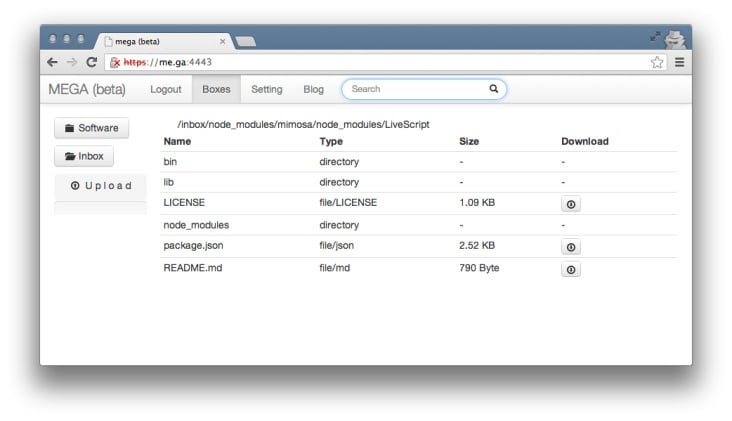Click the file/LICENSE type cell

coord(348,203)
